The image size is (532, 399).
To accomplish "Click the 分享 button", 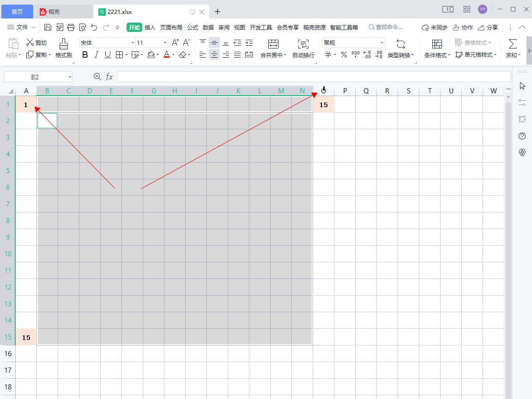I will click(488, 28).
